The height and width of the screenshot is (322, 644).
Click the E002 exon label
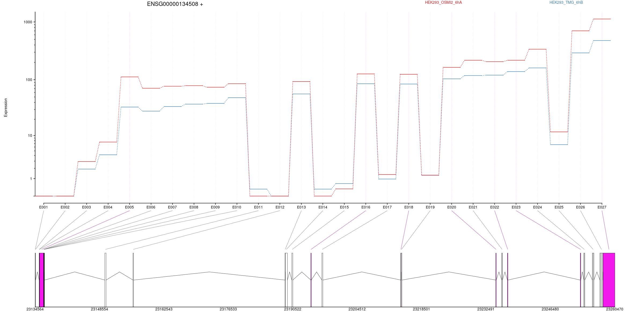(x=65, y=207)
